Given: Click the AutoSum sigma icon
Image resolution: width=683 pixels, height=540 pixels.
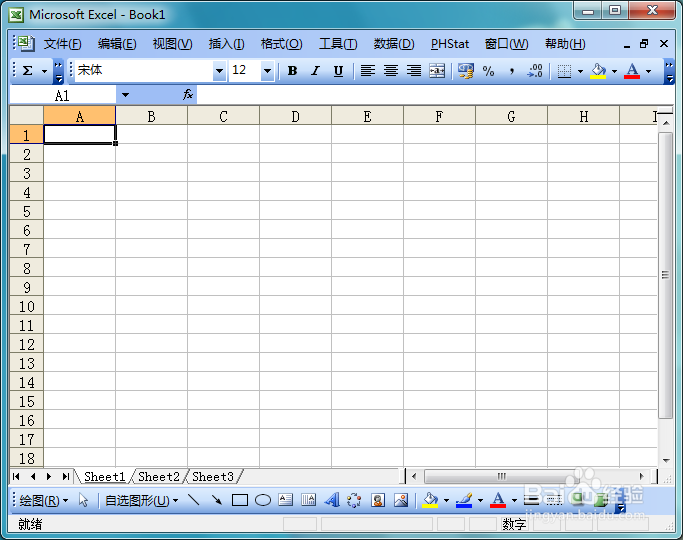Looking at the screenshot, I should pyautogui.click(x=27, y=71).
